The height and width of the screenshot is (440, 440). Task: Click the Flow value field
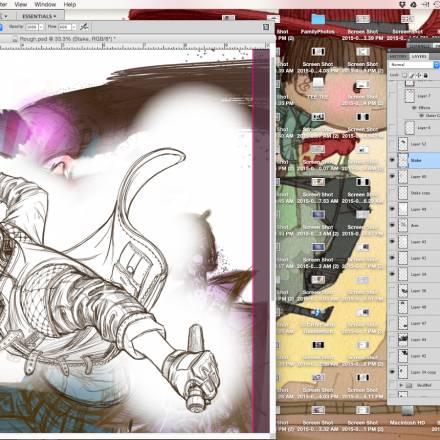pos(65,27)
